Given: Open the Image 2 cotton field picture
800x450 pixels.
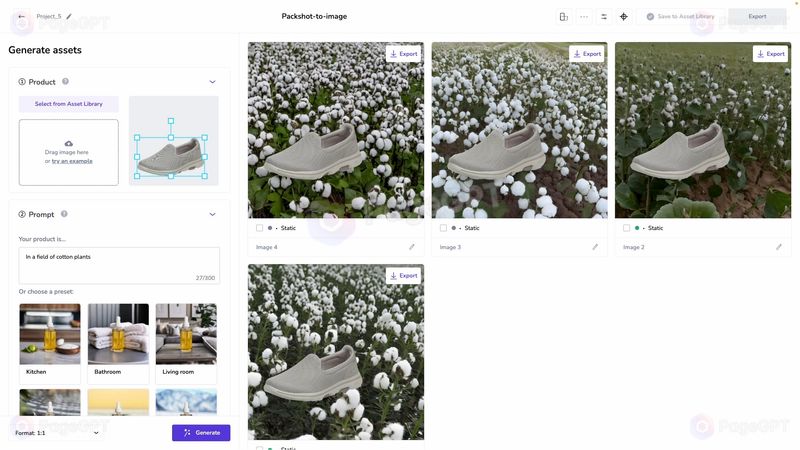Looking at the screenshot, I should coord(703,130).
